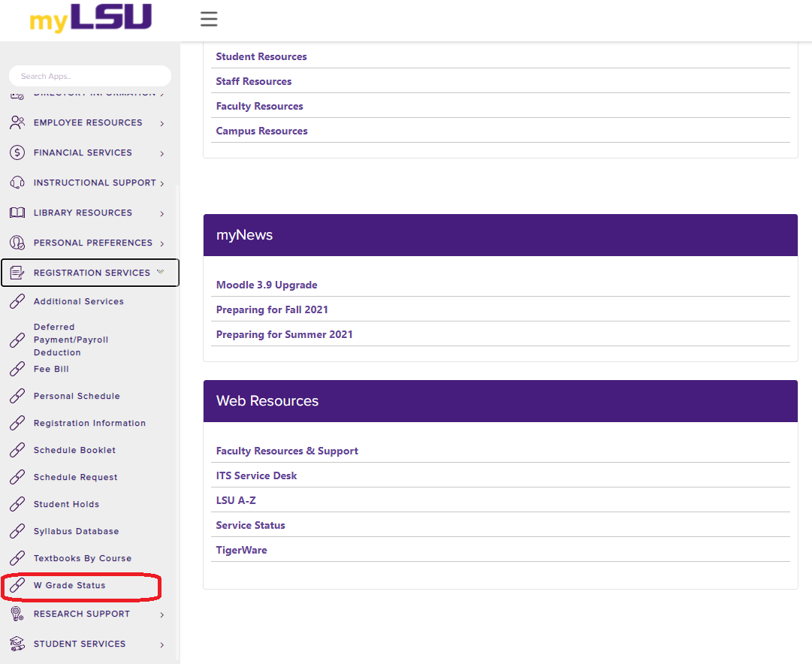This screenshot has width=812, height=664.
Task: Open the Employee Resources menu
Action: point(88,122)
